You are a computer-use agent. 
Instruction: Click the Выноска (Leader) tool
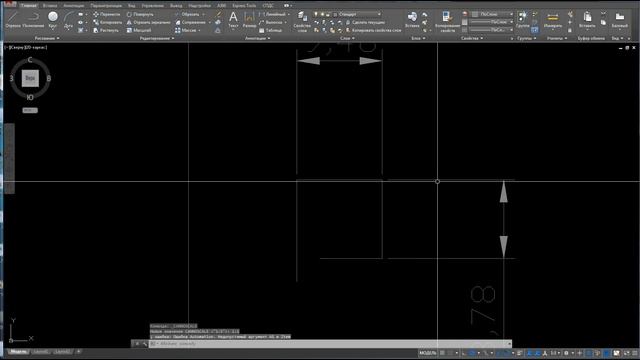271,22
